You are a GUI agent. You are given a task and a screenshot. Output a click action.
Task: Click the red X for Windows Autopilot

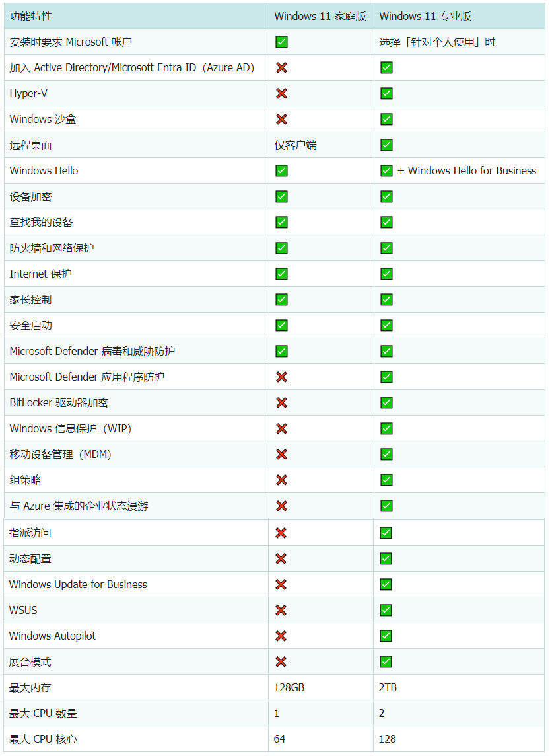coord(281,636)
